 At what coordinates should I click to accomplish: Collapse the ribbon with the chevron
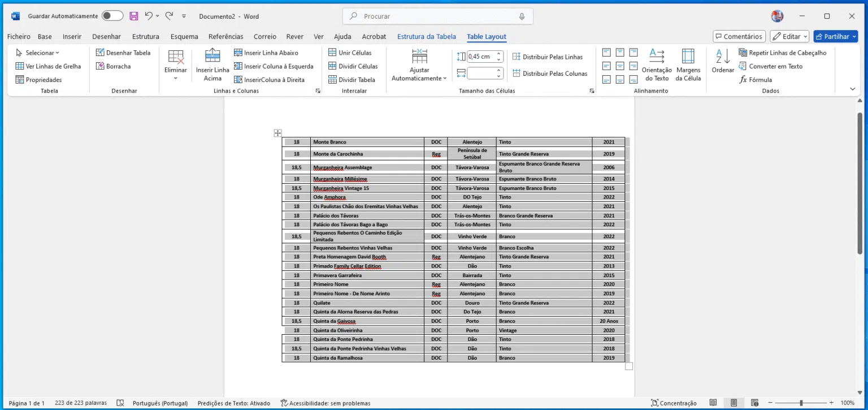[x=853, y=89]
